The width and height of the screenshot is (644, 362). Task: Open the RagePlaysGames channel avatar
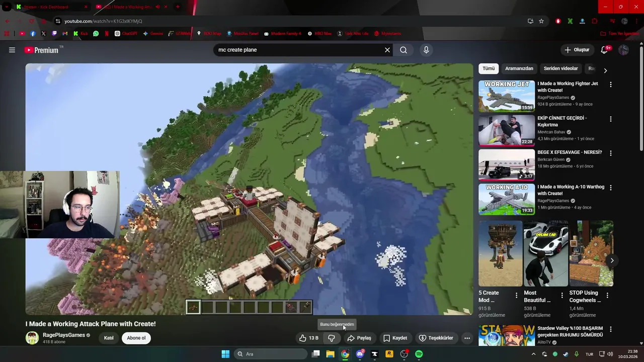pyautogui.click(x=32, y=338)
